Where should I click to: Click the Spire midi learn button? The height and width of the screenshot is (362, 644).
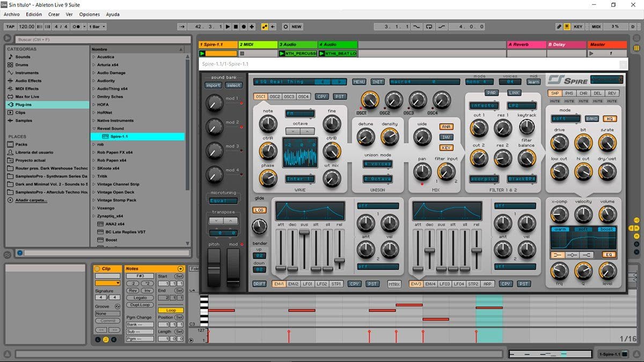pos(533,82)
